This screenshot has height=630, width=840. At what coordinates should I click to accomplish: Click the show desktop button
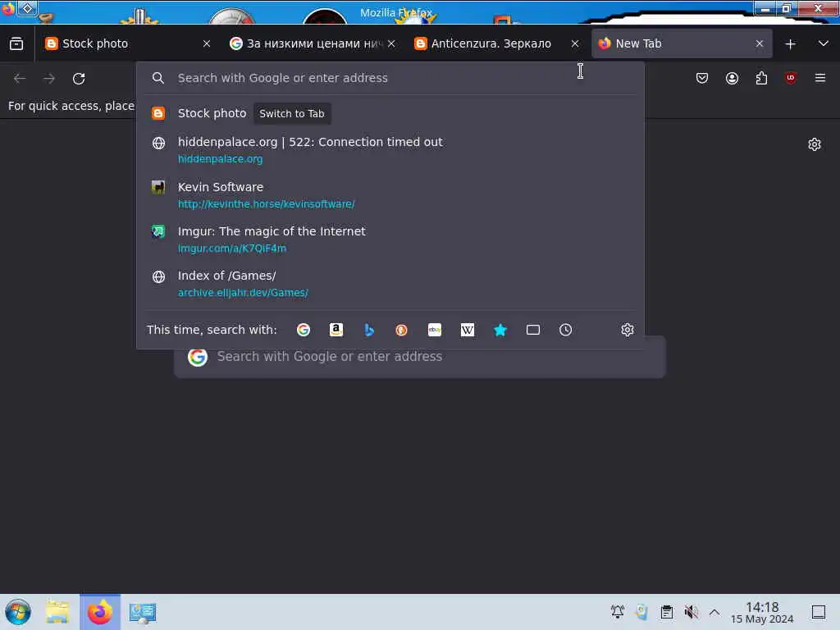point(818,612)
